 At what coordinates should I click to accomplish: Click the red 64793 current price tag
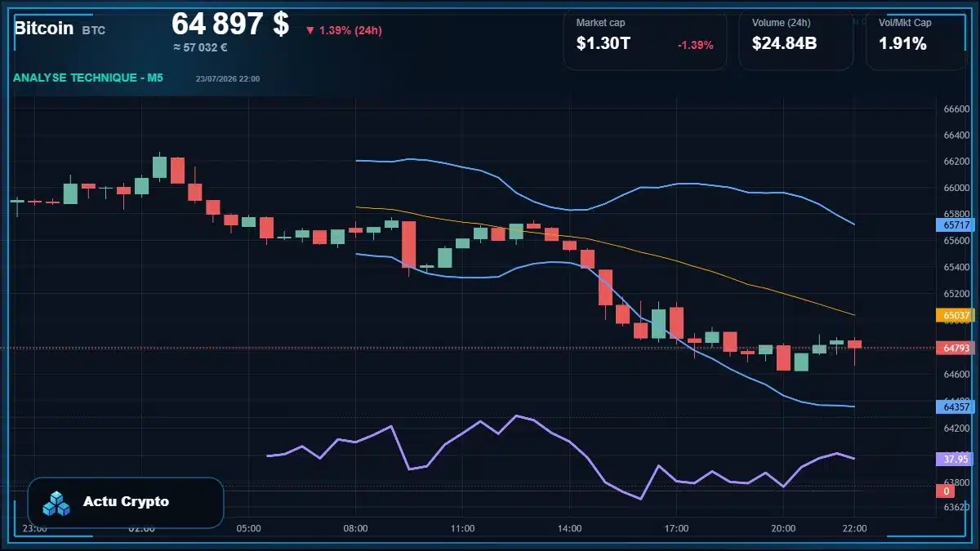[955, 348]
